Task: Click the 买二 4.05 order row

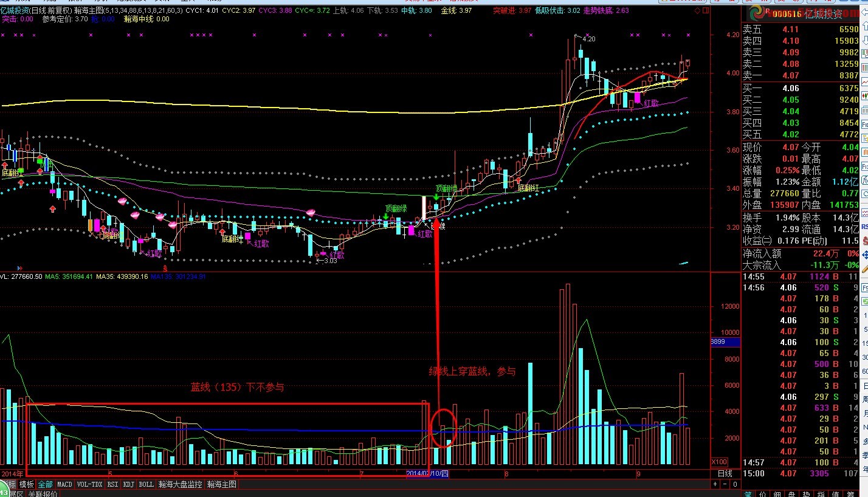Action: click(801, 100)
